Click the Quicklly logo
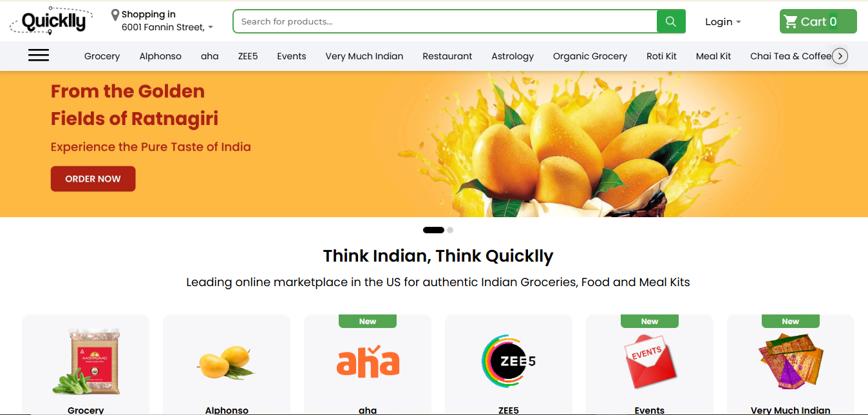The width and height of the screenshot is (868, 415). (x=51, y=21)
